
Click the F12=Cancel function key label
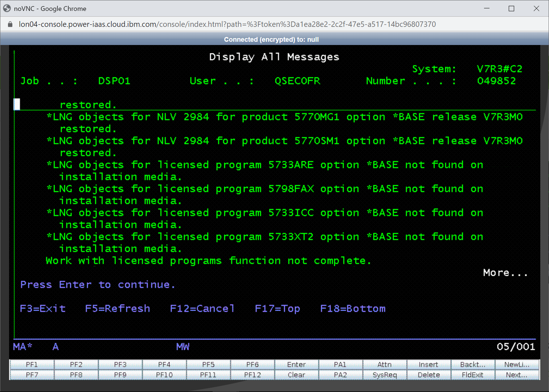(202, 309)
